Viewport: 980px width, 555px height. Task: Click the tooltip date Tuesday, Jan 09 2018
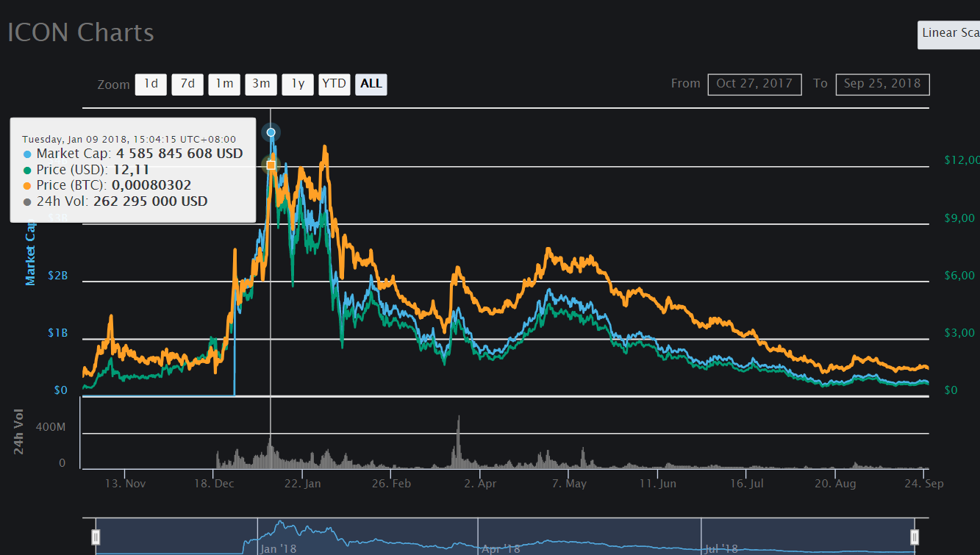coord(129,139)
